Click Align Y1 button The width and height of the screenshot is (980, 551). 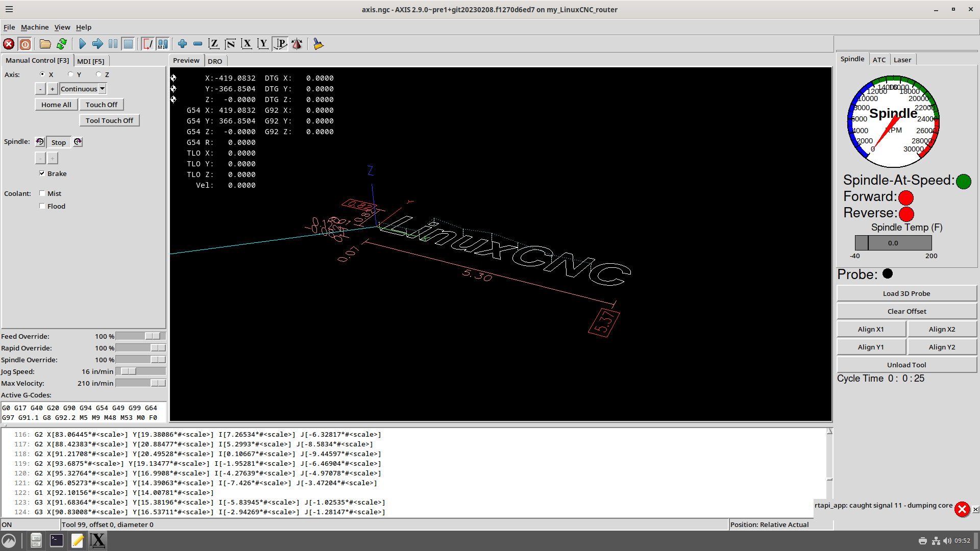click(x=871, y=347)
